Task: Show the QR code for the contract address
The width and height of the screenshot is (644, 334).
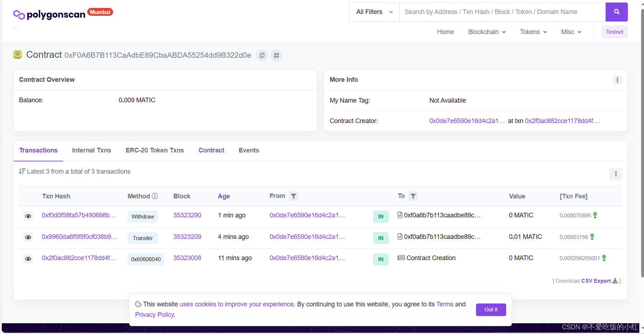Action: pos(276,55)
